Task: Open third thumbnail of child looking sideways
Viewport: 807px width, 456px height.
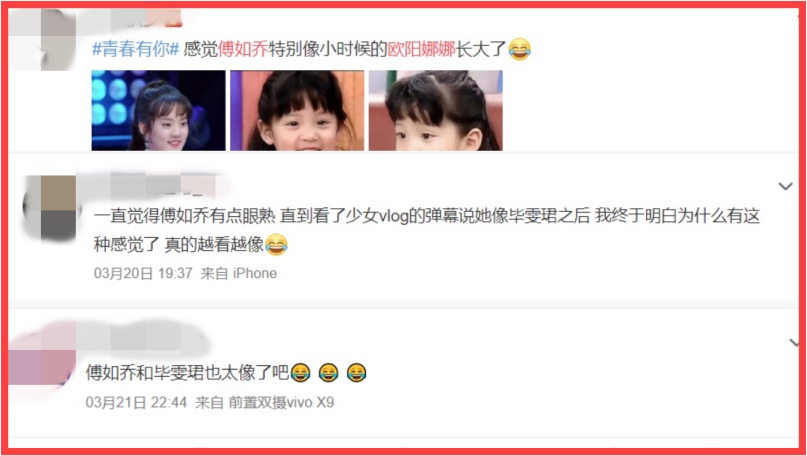Action: (435, 110)
